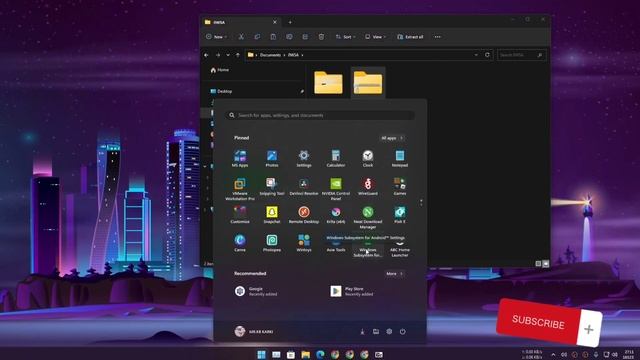Launch Notepad from Start menu
This screenshot has height=360, width=640.
point(400,158)
